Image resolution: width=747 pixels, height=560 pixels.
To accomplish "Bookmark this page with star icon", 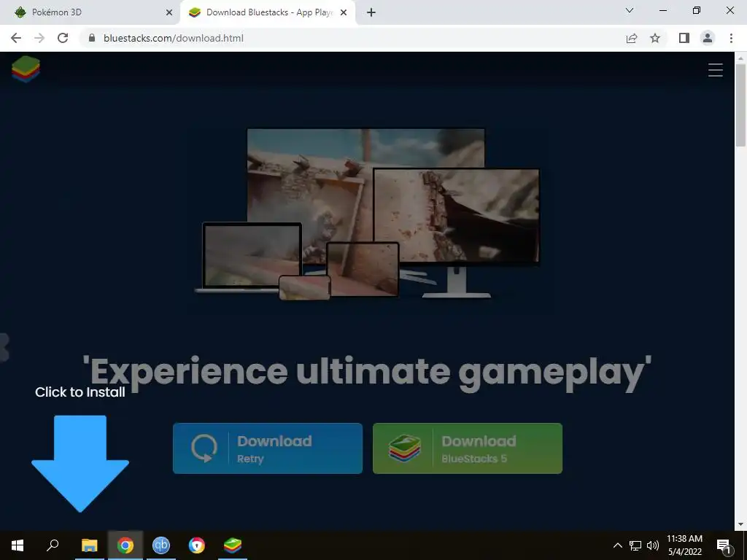I will [x=655, y=38].
